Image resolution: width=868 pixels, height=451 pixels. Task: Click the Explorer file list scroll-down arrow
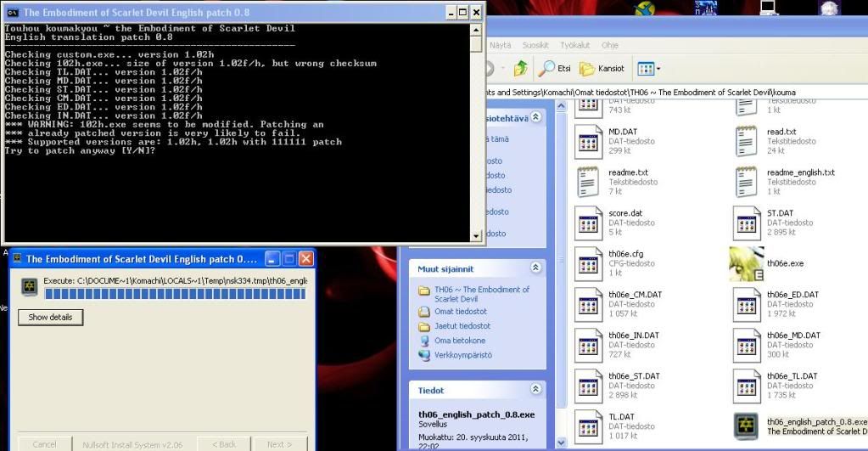pyautogui.click(x=561, y=443)
